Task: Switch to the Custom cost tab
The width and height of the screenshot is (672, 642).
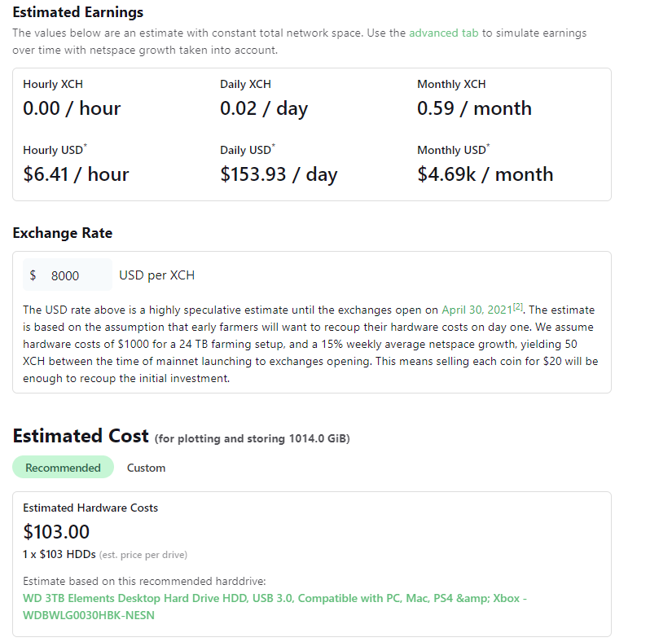Action: click(146, 468)
